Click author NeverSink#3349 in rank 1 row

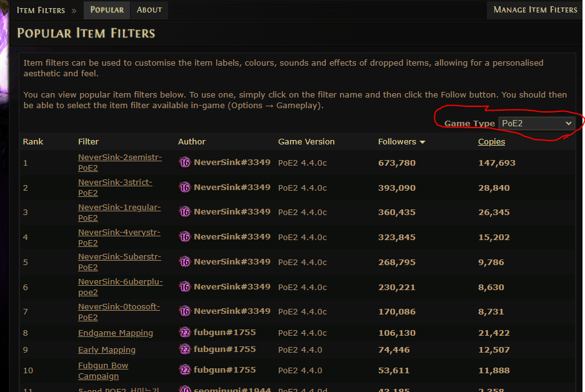pos(232,163)
